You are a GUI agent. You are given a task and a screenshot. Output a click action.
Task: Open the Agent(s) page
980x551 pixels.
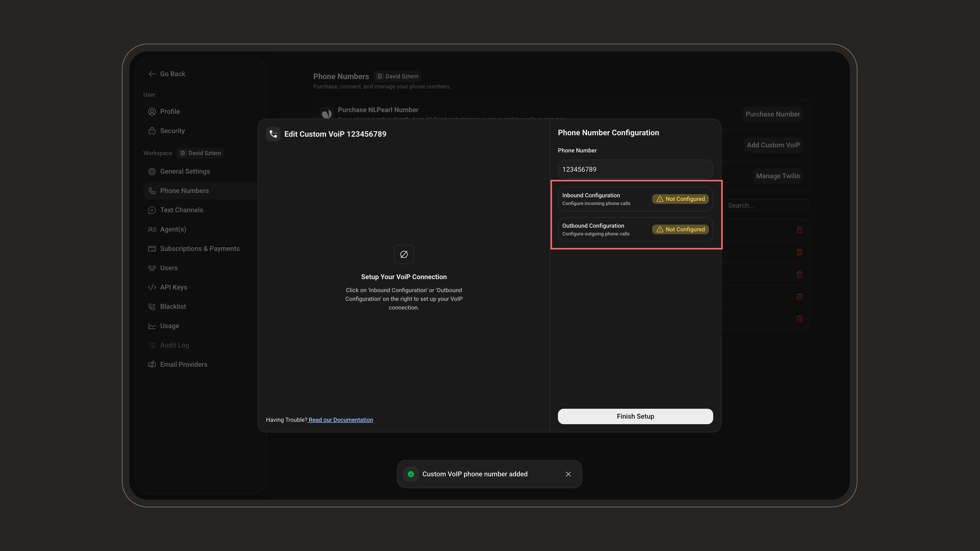pyautogui.click(x=173, y=229)
